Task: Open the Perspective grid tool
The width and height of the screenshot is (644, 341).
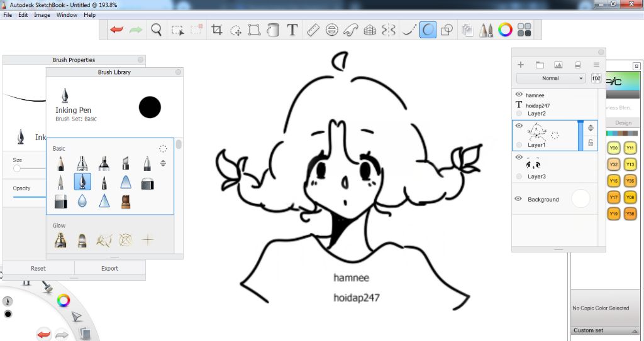Action: click(370, 30)
